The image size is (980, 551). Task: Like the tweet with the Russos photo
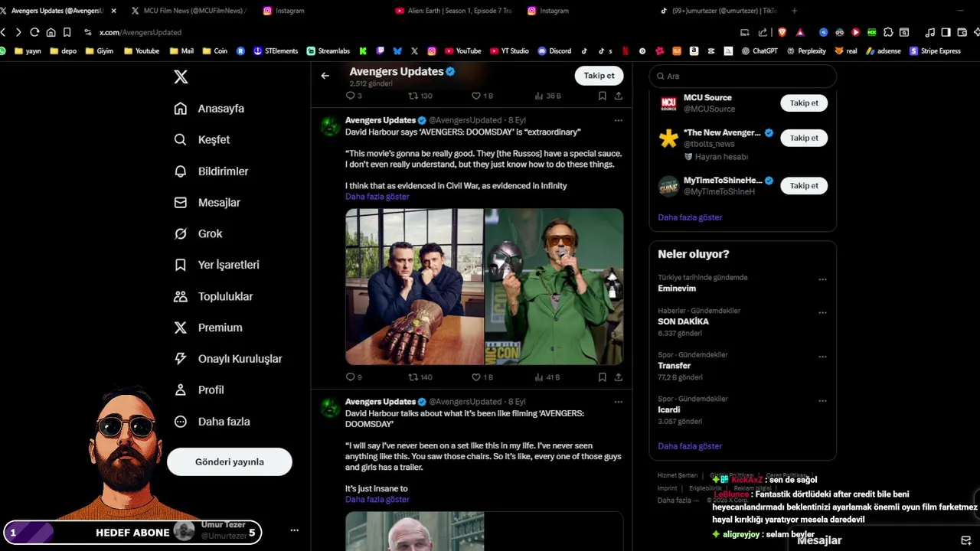tap(482, 377)
